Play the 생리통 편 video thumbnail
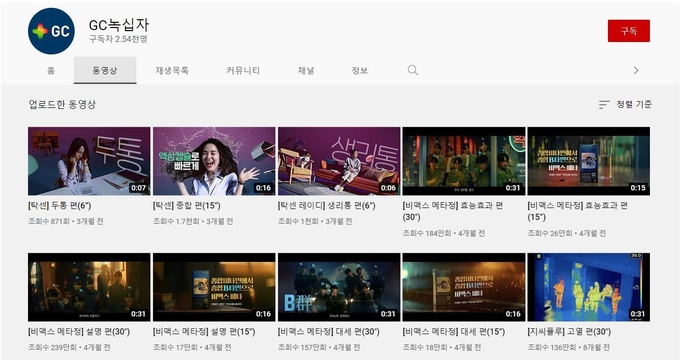Viewport: 680px width, 360px height. pyautogui.click(x=339, y=161)
